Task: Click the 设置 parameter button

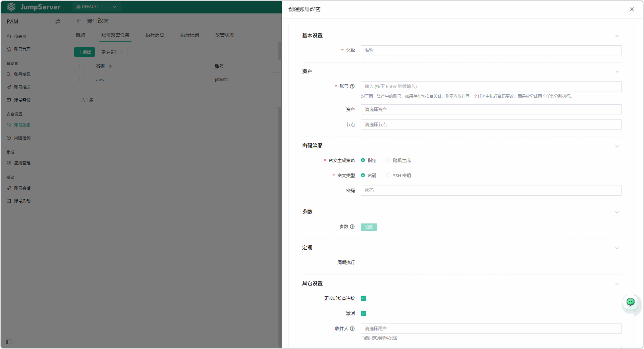Action: click(369, 227)
